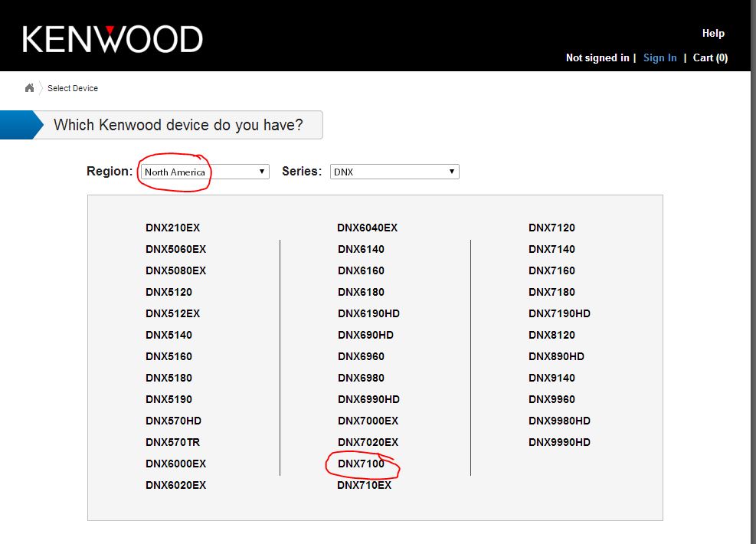Select the DNX7100 device

coord(361,464)
